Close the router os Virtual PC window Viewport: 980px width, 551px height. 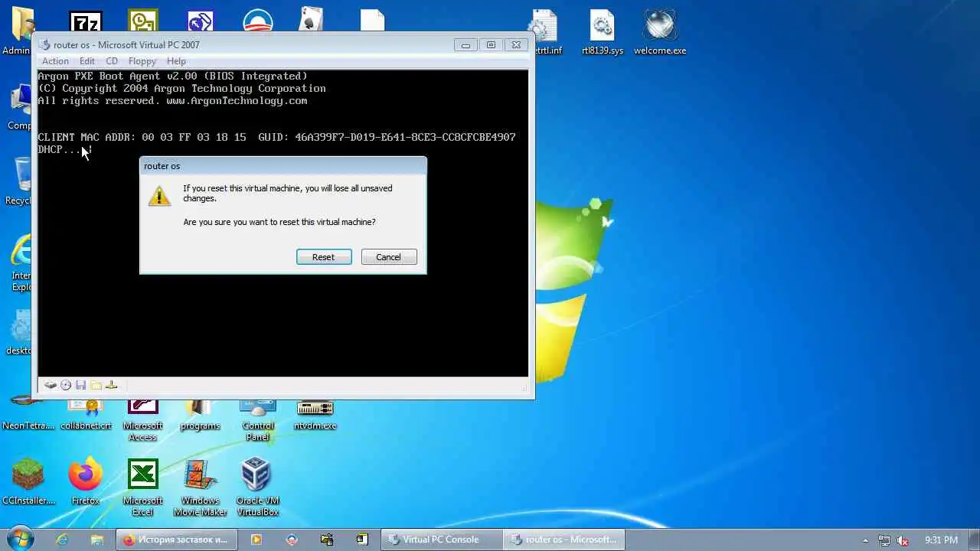click(x=516, y=45)
